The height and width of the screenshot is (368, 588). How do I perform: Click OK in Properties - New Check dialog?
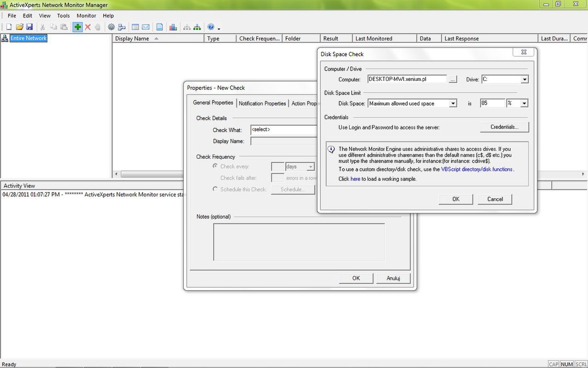[356, 278]
